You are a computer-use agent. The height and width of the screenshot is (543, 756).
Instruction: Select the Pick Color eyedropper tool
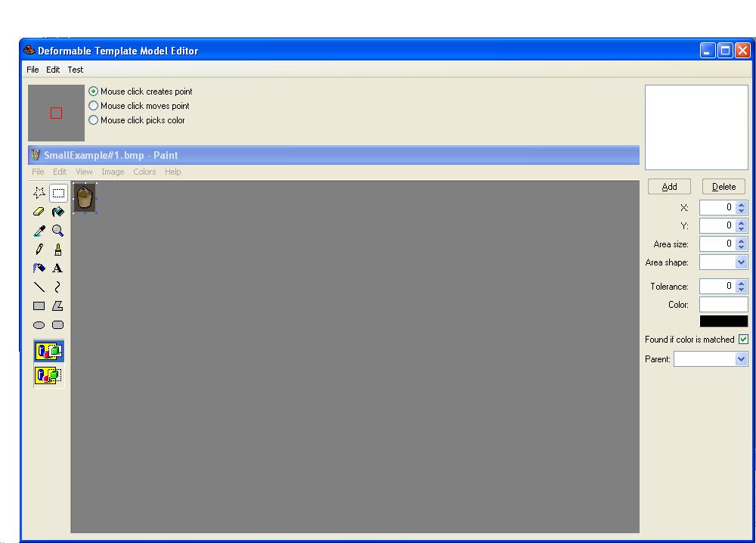tap(39, 231)
